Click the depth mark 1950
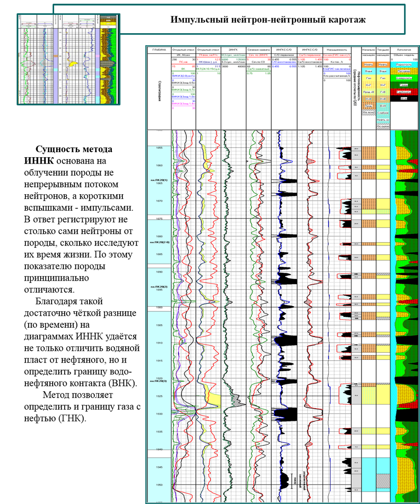The height and width of the screenshot is (504, 420). click(159, 485)
